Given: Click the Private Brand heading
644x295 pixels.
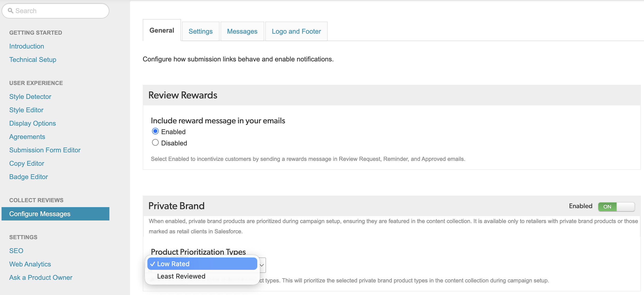Looking at the screenshot, I should pos(176,206).
